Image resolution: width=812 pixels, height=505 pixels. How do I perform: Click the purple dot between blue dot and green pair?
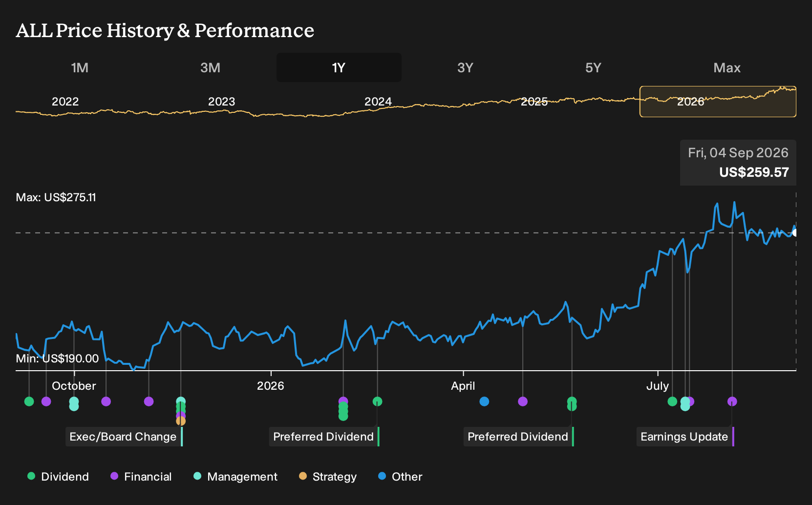[x=523, y=401]
